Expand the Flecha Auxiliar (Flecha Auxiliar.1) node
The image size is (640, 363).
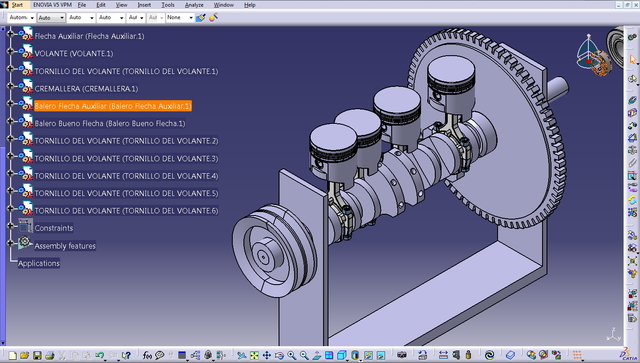tap(11, 34)
